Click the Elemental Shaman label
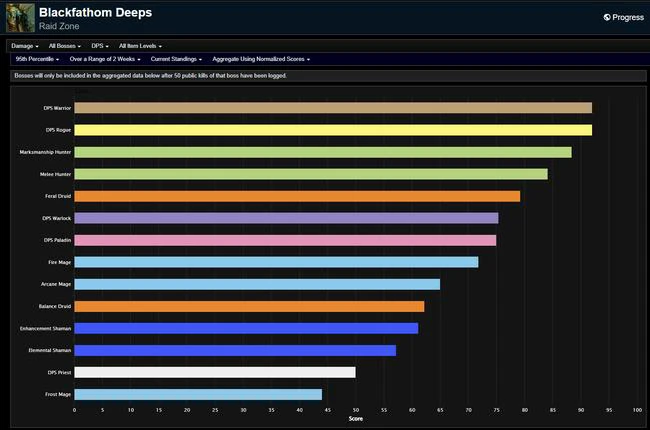This screenshot has height=430, width=650. pos(50,350)
